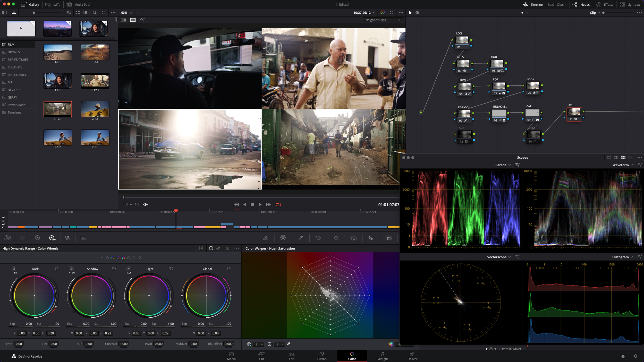This screenshot has height=362, width=644.
Task: Toggle the Color Warper link chain icon
Action: coord(289,344)
